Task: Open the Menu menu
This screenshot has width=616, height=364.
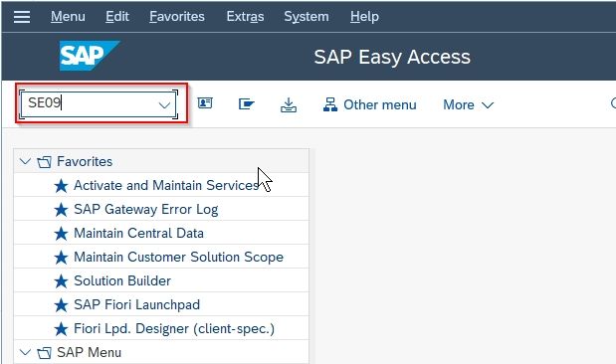Action: click(68, 17)
